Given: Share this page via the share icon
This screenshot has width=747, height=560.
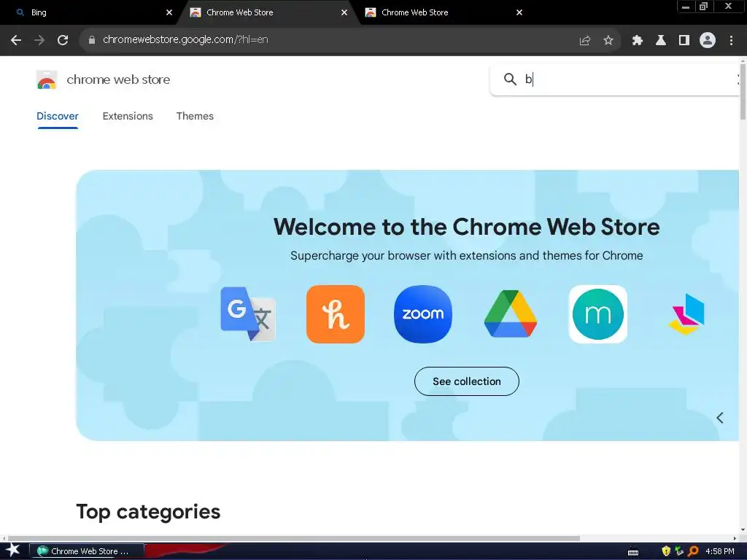Looking at the screenshot, I should pyautogui.click(x=585, y=41).
